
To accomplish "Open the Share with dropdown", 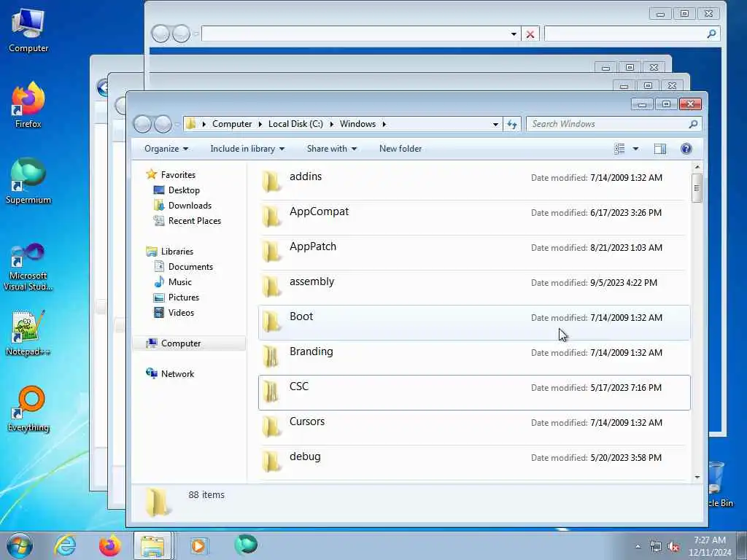I will pos(332,149).
